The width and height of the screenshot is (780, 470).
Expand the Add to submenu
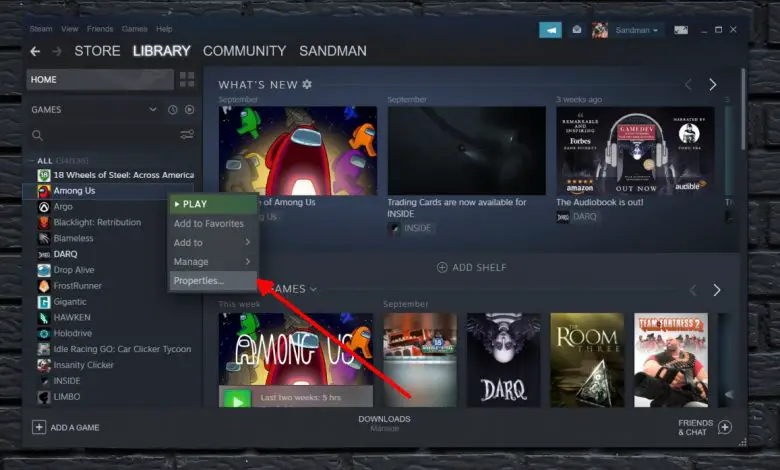[x=213, y=243]
